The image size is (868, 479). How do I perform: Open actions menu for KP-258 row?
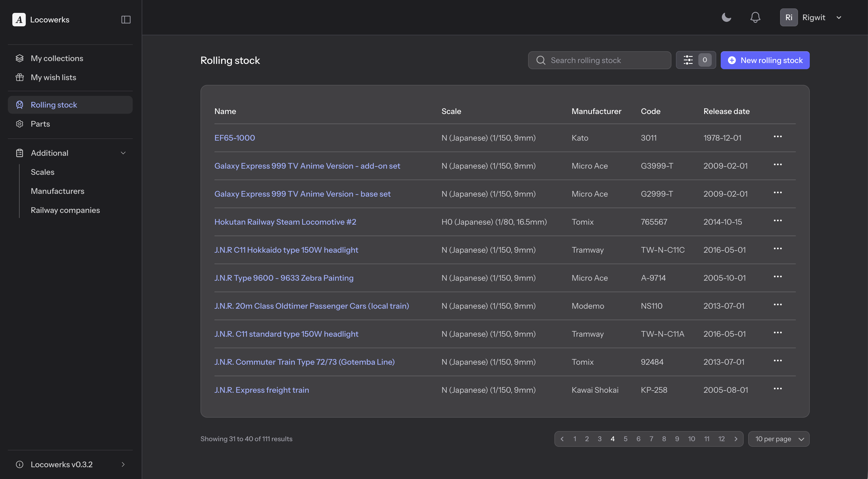pos(778,388)
